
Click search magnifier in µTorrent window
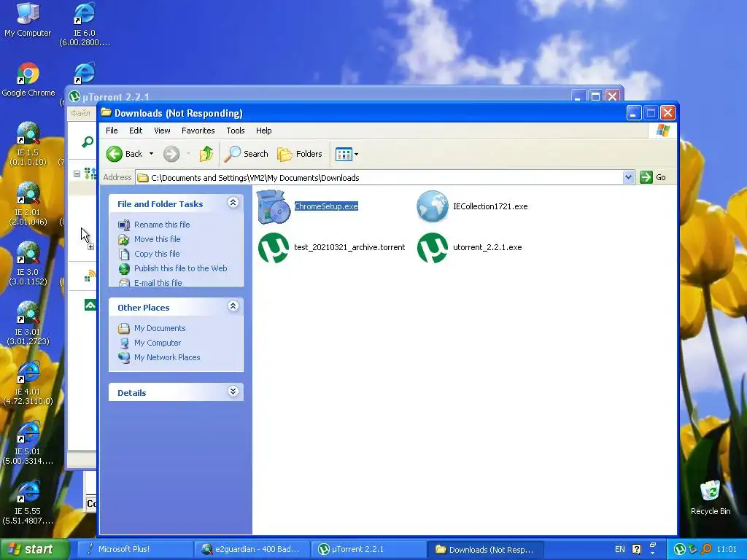pyautogui.click(x=88, y=141)
